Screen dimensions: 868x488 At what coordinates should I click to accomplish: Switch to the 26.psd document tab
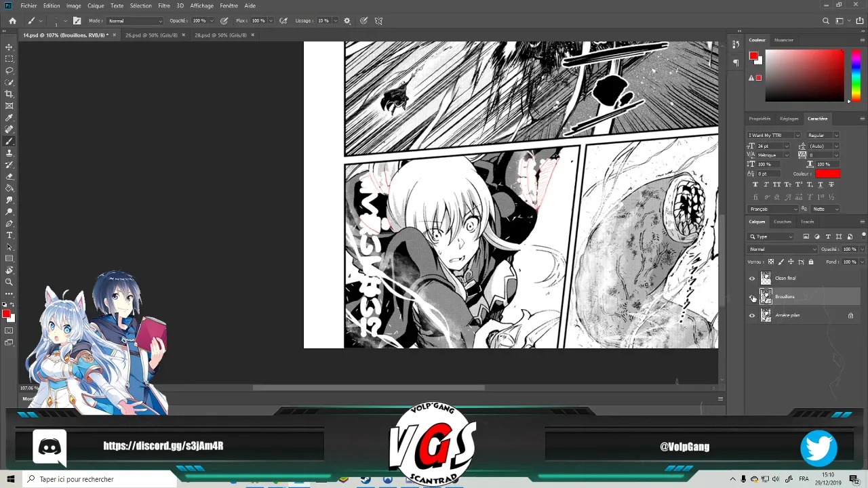click(x=151, y=35)
